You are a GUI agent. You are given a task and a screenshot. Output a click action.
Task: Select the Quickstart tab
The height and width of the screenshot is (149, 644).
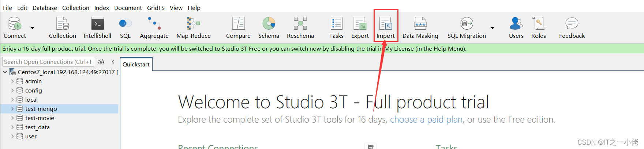coord(136,64)
